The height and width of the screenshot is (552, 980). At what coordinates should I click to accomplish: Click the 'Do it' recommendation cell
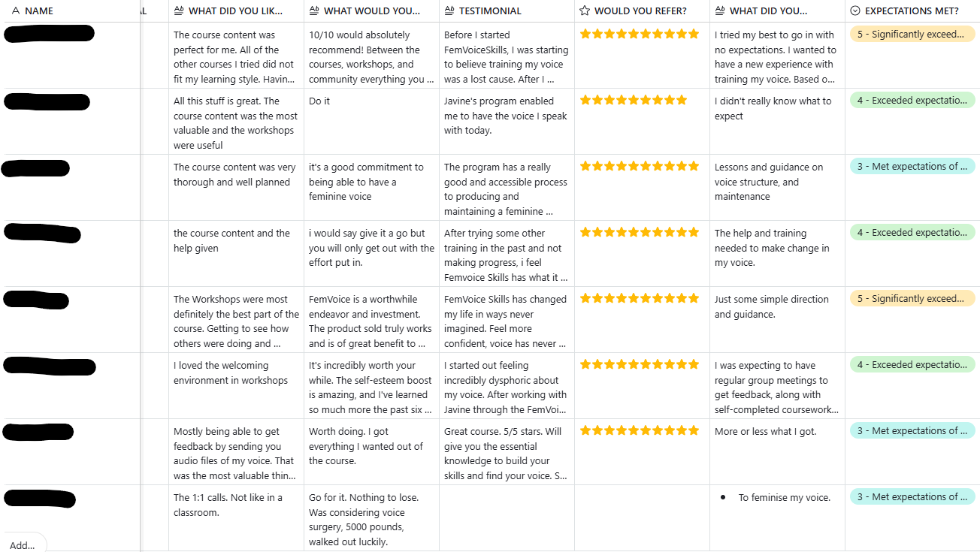coord(319,101)
